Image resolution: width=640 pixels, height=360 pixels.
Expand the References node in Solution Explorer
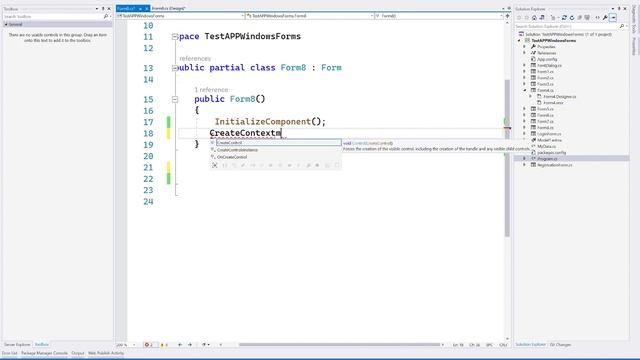(x=524, y=53)
